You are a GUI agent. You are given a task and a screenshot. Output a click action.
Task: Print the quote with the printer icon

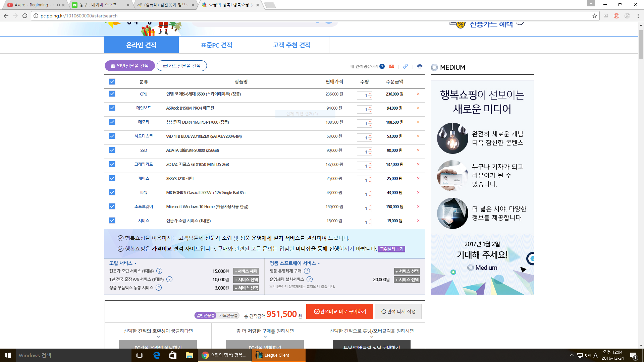pyautogui.click(x=420, y=66)
